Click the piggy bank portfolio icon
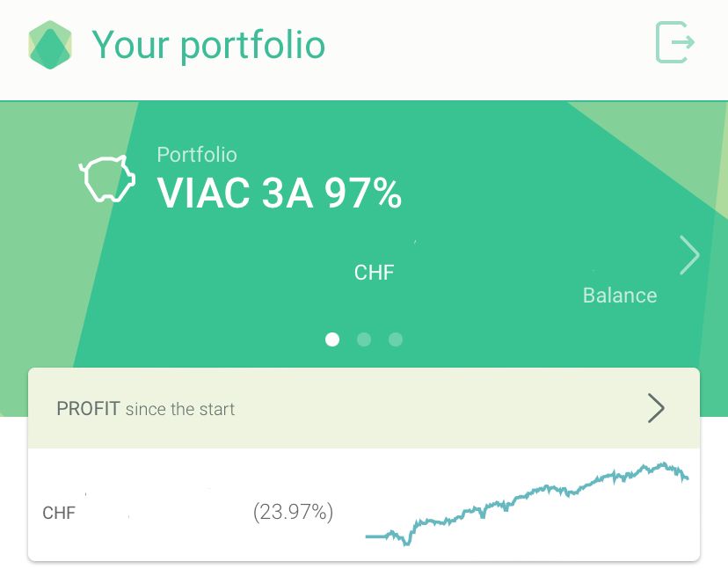The height and width of the screenshot is (569, 728). (107, 179)
